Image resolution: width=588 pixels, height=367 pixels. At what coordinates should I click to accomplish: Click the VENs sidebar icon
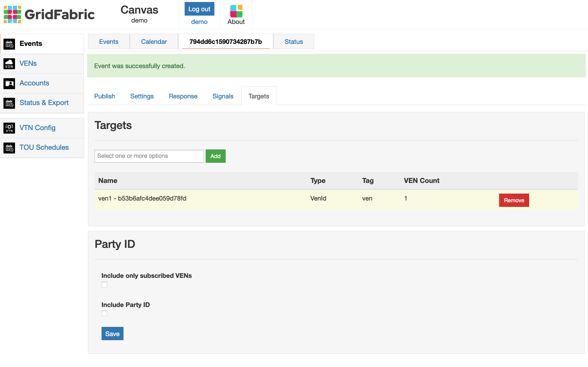(9, 64)
